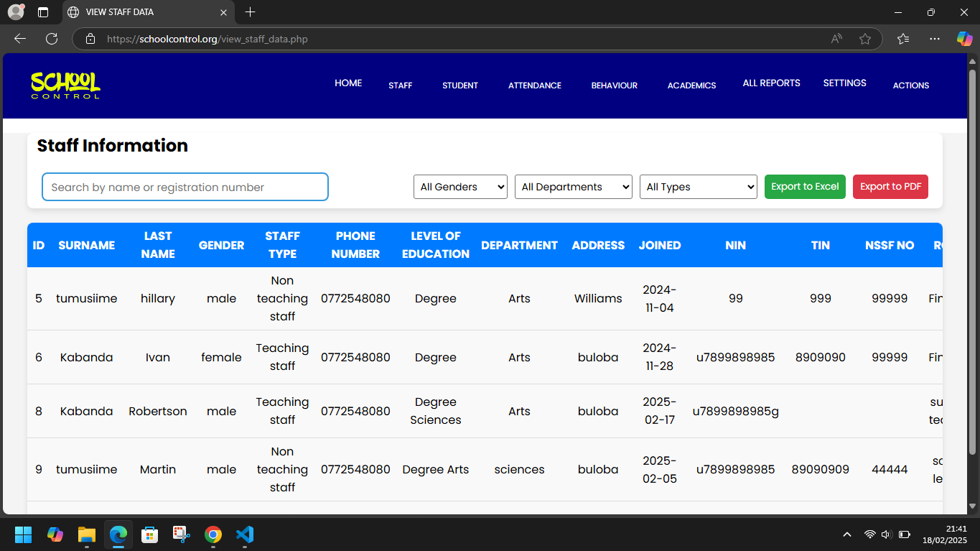Open the site information lock icon
Screen dimensions: 980x551
tap(90, 39)
